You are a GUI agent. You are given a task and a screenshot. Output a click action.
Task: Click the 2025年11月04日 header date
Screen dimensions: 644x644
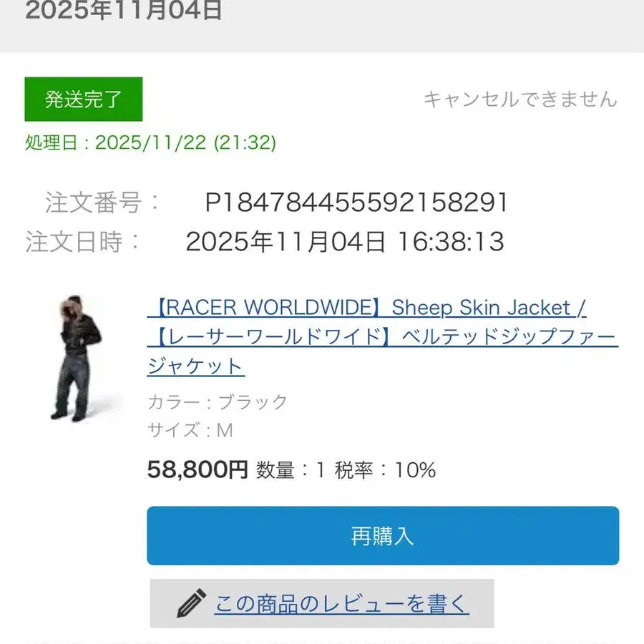coord(123,10)
